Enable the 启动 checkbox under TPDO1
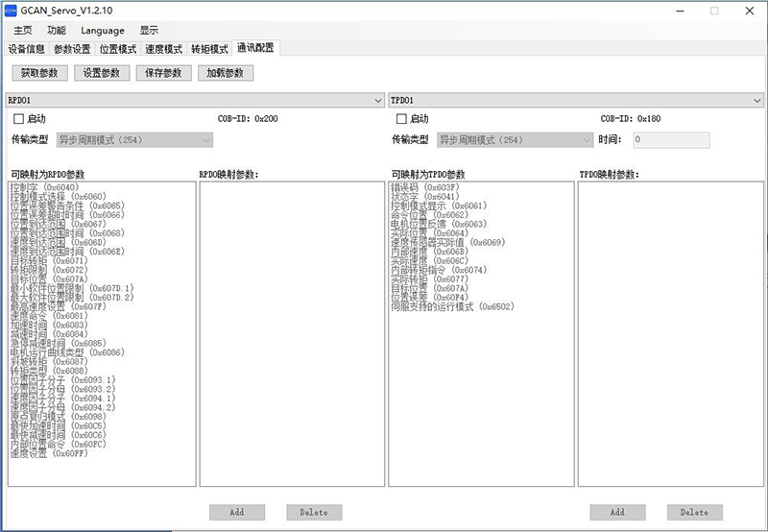Screen dimensions: 768x532 click(401, 119)
